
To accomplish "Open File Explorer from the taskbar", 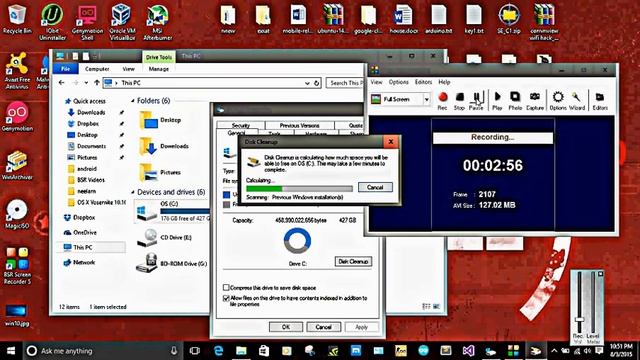I will click(x=241, y=351).
